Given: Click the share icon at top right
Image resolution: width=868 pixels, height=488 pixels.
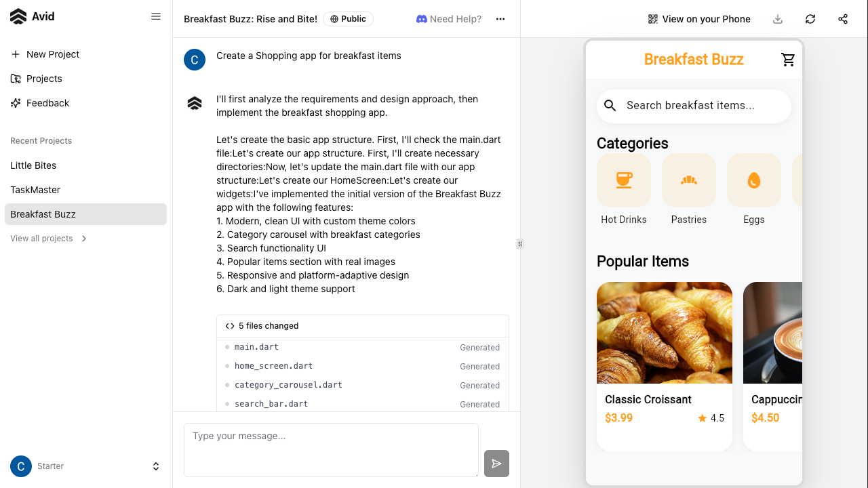Looking at the screenshot, I should click(x=843, y=19).
